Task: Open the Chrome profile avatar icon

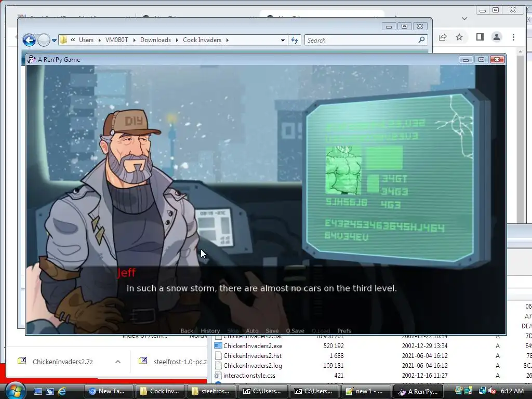Action: coord(496,37)
